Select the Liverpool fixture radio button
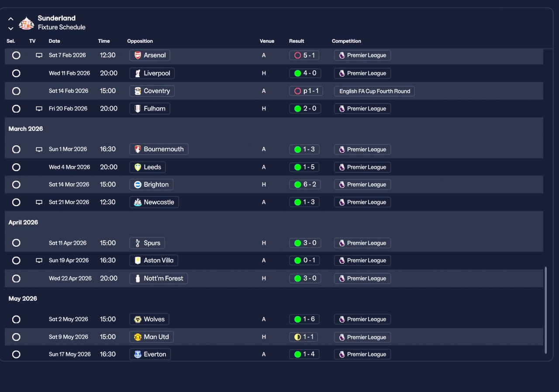The height and width of the screenshot is (392, 559). 16,73
